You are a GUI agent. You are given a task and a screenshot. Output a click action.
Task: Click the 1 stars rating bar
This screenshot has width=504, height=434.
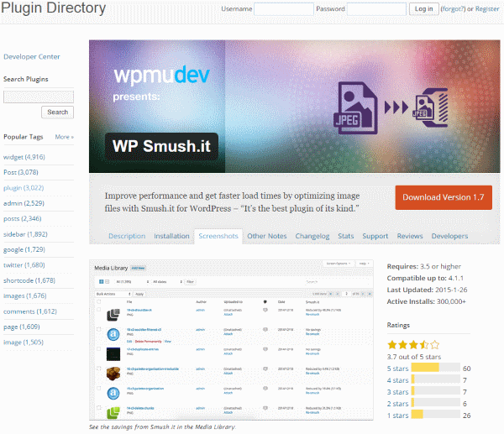(x=435, y=415)
